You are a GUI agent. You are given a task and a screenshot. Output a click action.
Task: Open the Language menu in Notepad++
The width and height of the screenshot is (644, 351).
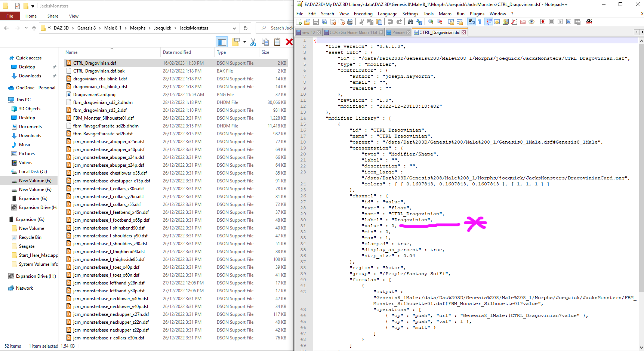387,14
